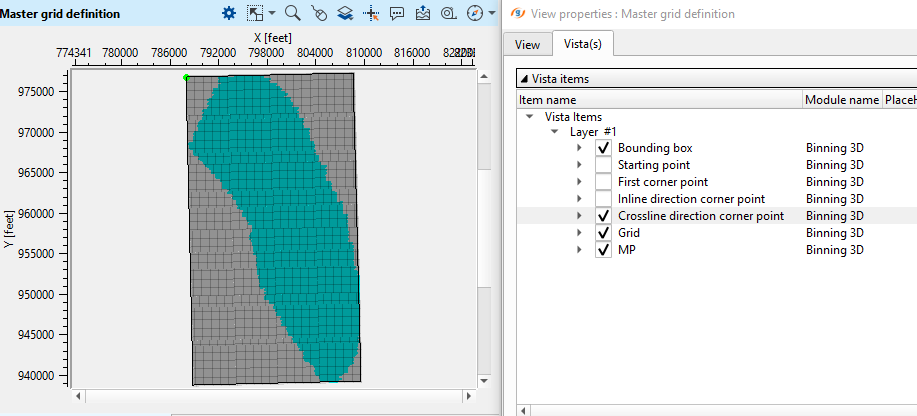Open the layers stack icon
The height and width of the screenshot is (416, 917).
click(345, 14)
